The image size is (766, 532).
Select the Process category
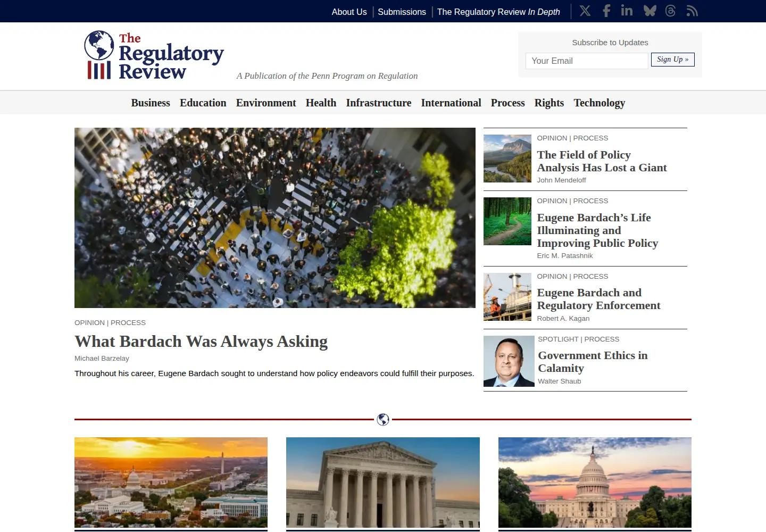pos(507,103)
